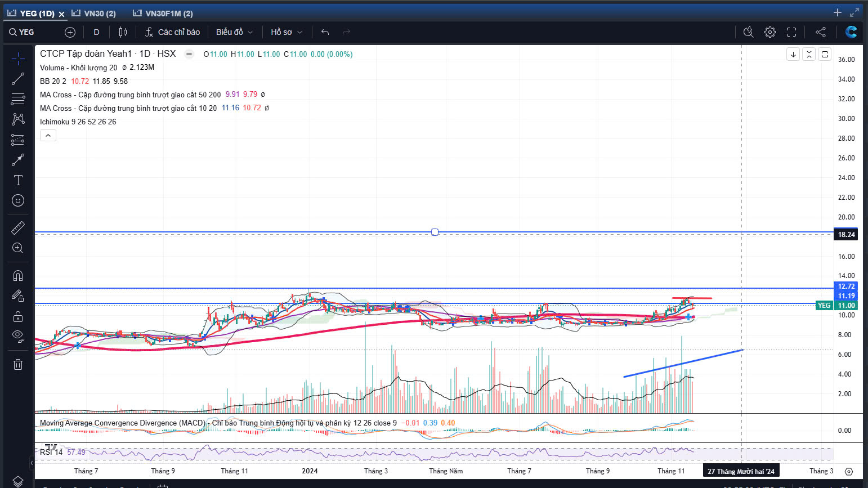The image size is (868, 488).
Task: Click the undo arrow
Action: coord(325,32)
